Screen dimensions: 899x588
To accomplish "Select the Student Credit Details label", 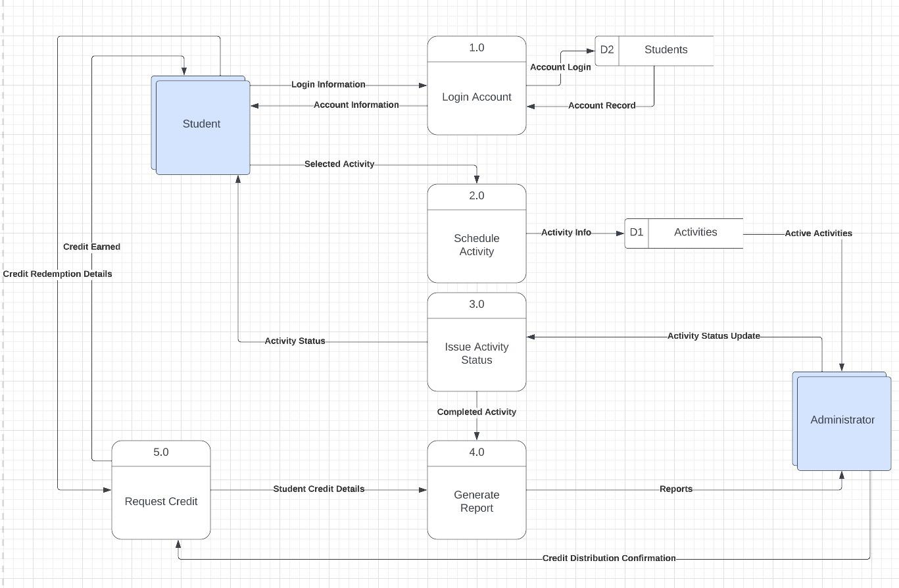I will (x=319, y=489).
